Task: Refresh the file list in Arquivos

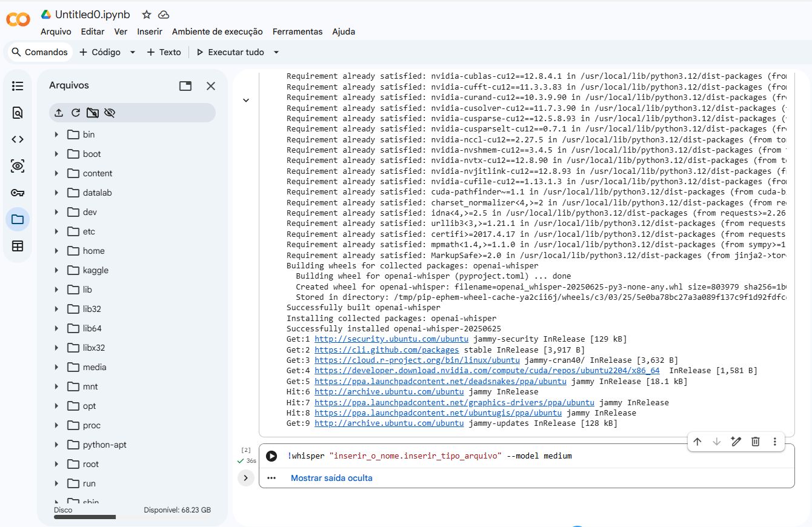Action: click(x=76, y=113)
